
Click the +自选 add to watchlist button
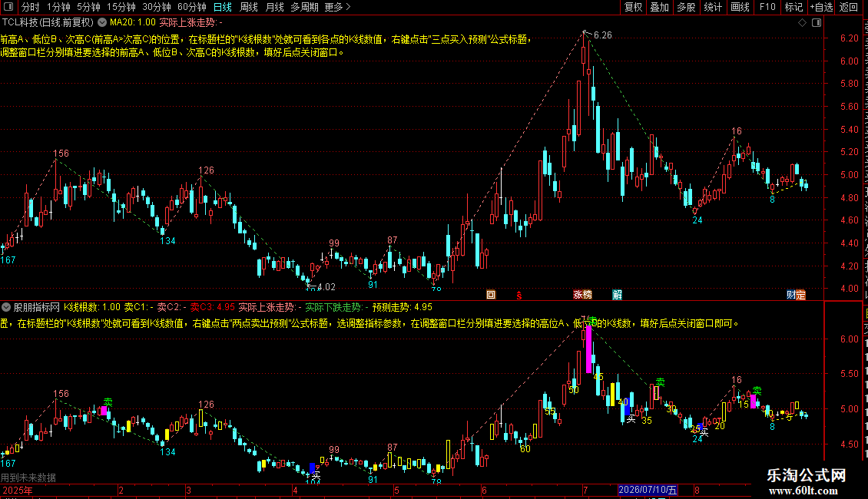[821, 7]
